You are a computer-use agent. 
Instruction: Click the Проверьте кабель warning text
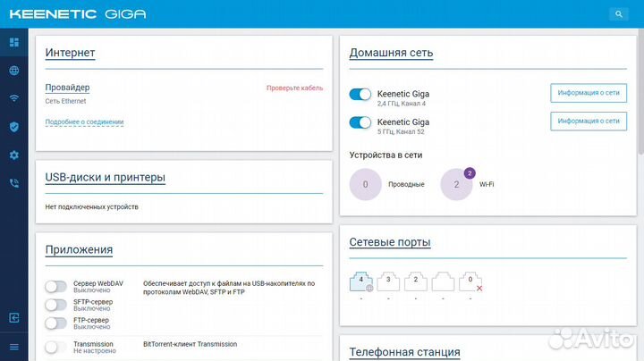pyautogui.click(x=294, y=88)
